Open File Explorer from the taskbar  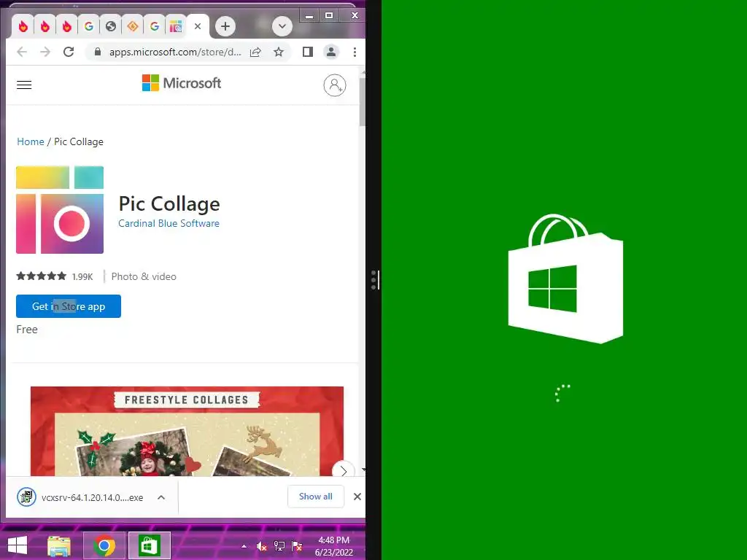click(59, 545)
